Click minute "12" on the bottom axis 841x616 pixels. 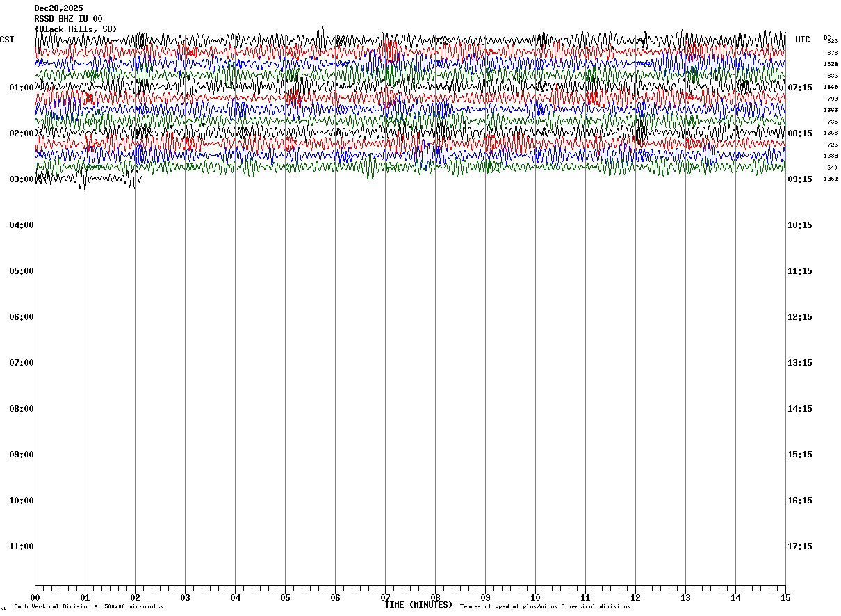tap(635, 597)
